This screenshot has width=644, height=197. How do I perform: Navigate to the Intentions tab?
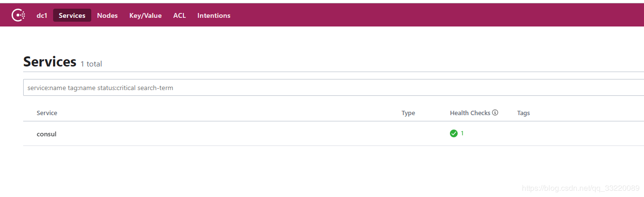pos(214,15)
